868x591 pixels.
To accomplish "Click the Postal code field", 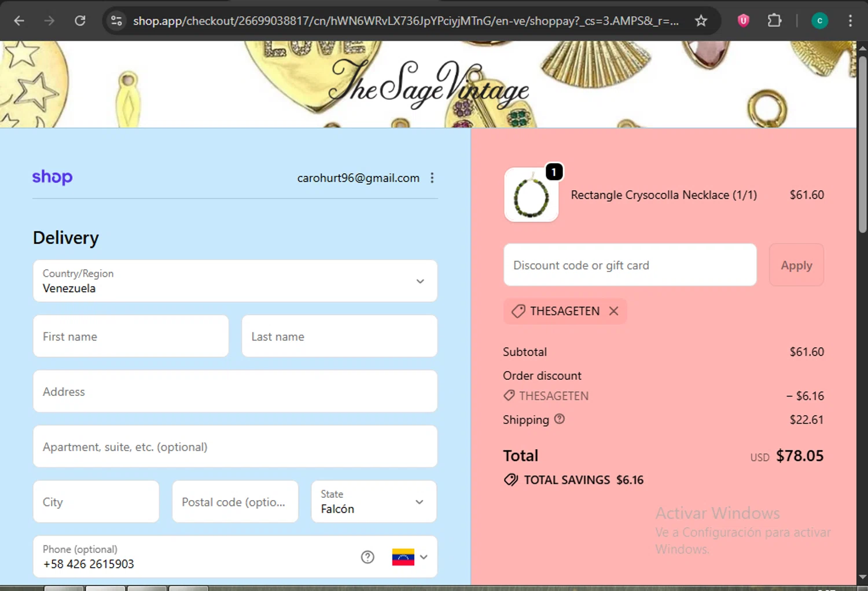I will (235, 502).
